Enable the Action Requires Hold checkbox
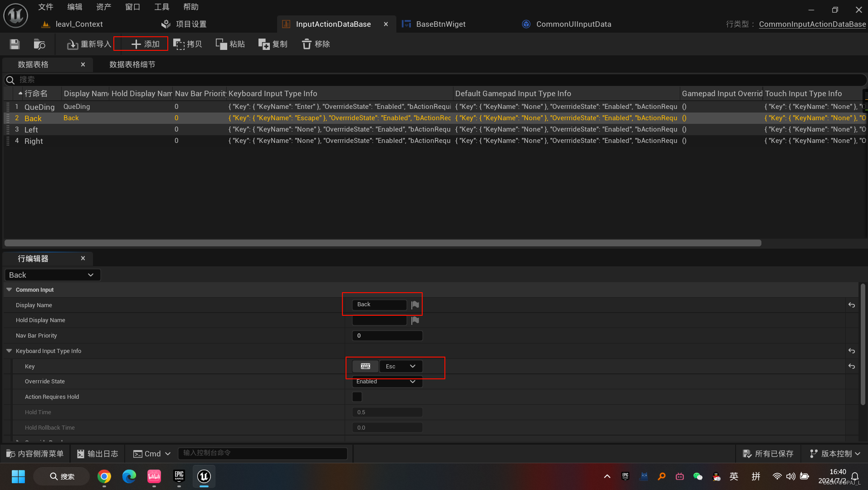The image size is (868, 490). 357,397
